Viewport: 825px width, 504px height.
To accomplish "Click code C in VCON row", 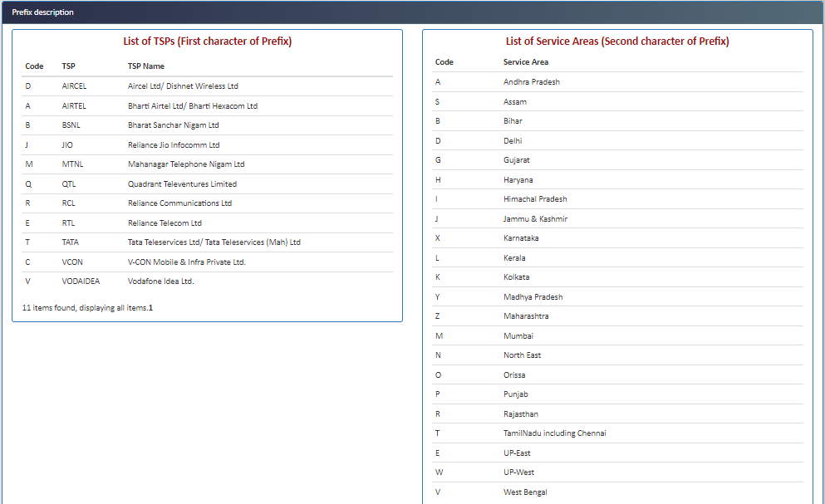I will click(x=27, y=262).
